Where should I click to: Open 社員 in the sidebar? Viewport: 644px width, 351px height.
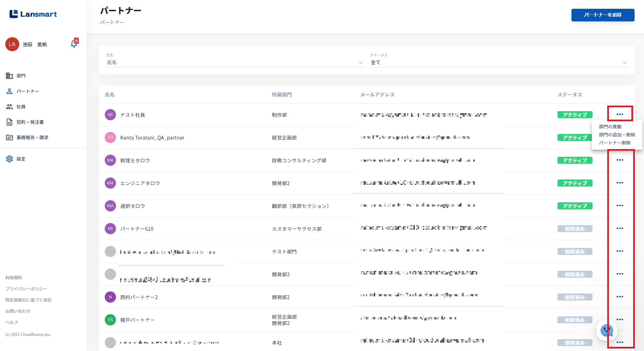[x=16, y=107]
